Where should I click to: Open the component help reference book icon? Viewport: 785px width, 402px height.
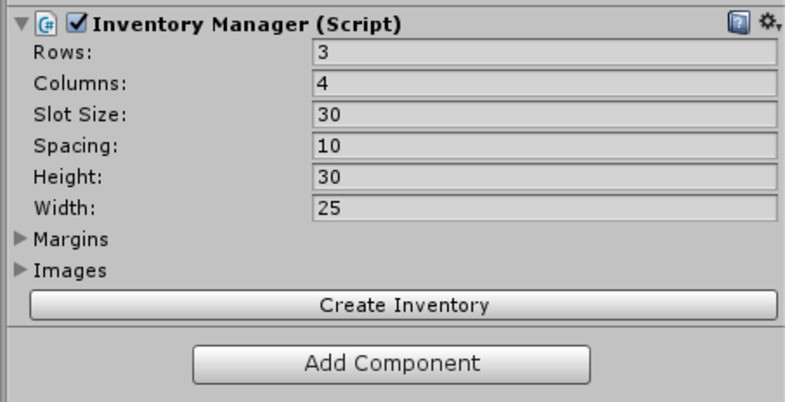[x=738, y=22]
